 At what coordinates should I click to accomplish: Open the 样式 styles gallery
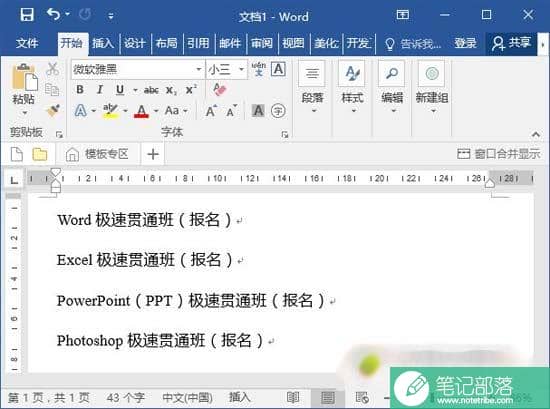point(352,88)
